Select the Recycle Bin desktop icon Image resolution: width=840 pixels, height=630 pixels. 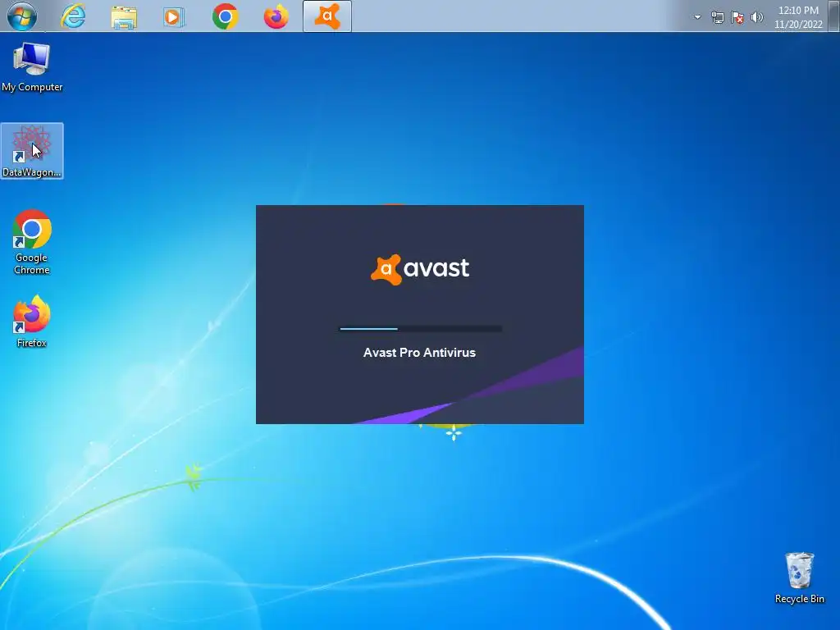[799, 578]
